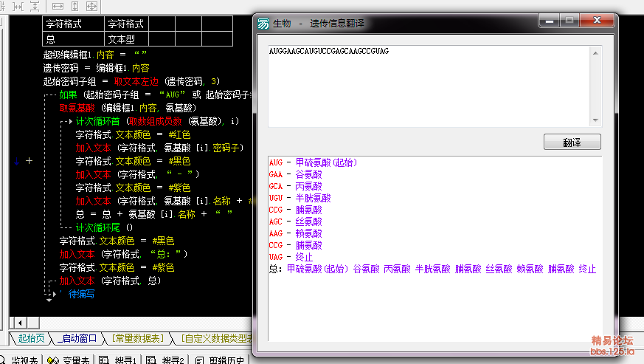The height and width of the screenshot is (364, 644).
Task: Click the 剪辑历史 tab's document icon
Action: pyautogui.click(x=199, y=360)
